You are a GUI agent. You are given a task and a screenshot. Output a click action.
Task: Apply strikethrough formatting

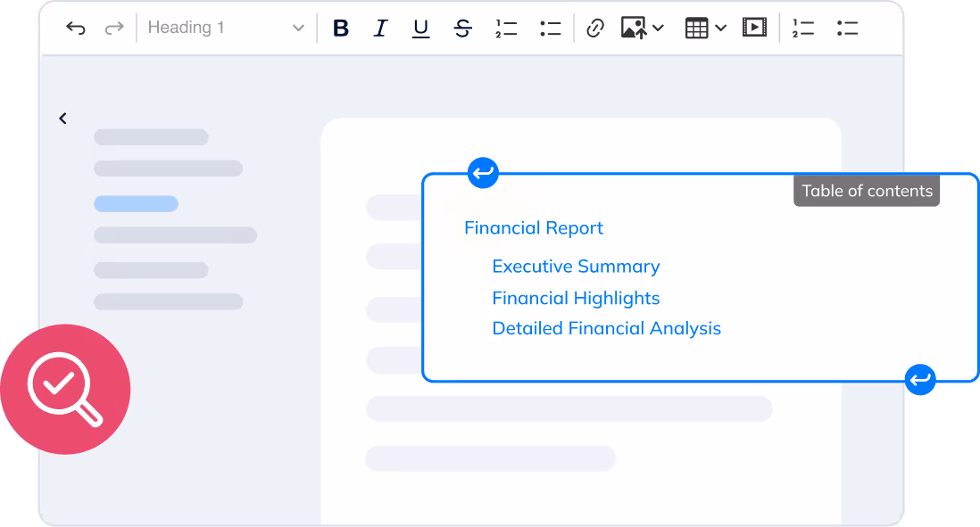[x=462, y=29]
